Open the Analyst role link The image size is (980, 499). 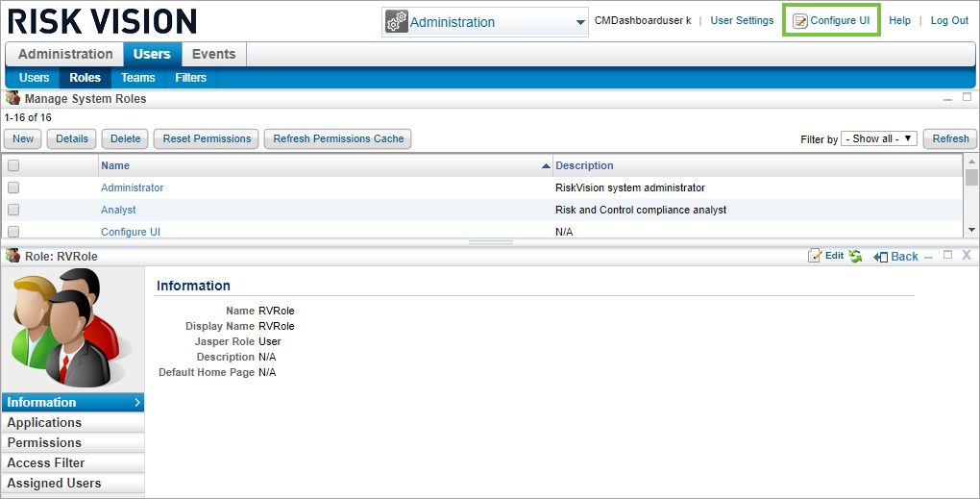point(118,211)
